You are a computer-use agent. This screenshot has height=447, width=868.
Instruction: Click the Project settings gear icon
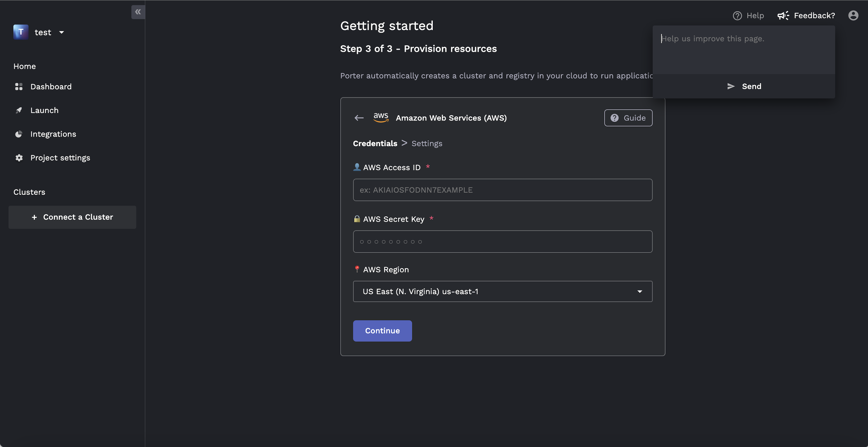click(19, 158)
